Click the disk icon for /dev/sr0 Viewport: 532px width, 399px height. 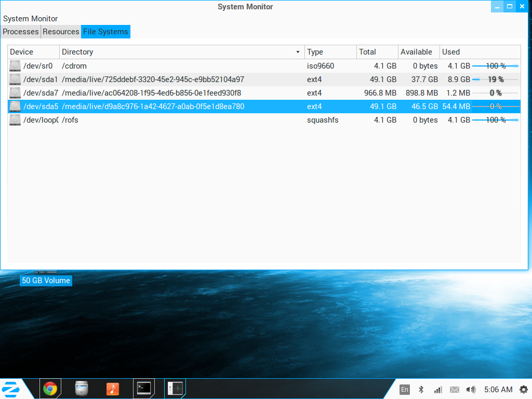pyautogui.click(x=15, y=66)
